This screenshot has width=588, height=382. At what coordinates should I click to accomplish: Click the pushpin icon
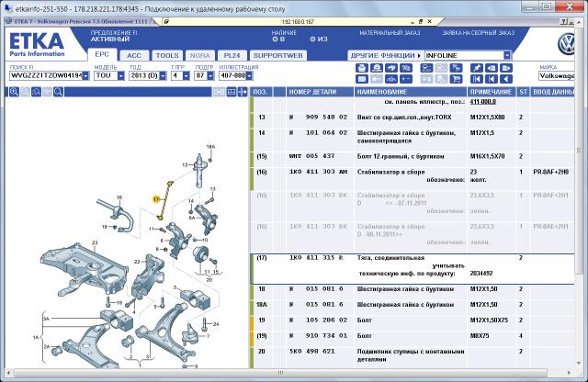click(477, 68)
